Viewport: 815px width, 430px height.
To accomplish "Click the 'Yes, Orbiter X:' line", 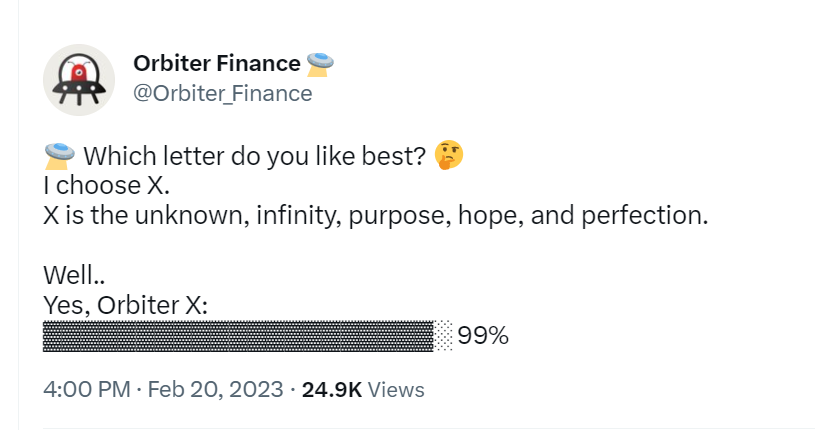I will 125,305.
